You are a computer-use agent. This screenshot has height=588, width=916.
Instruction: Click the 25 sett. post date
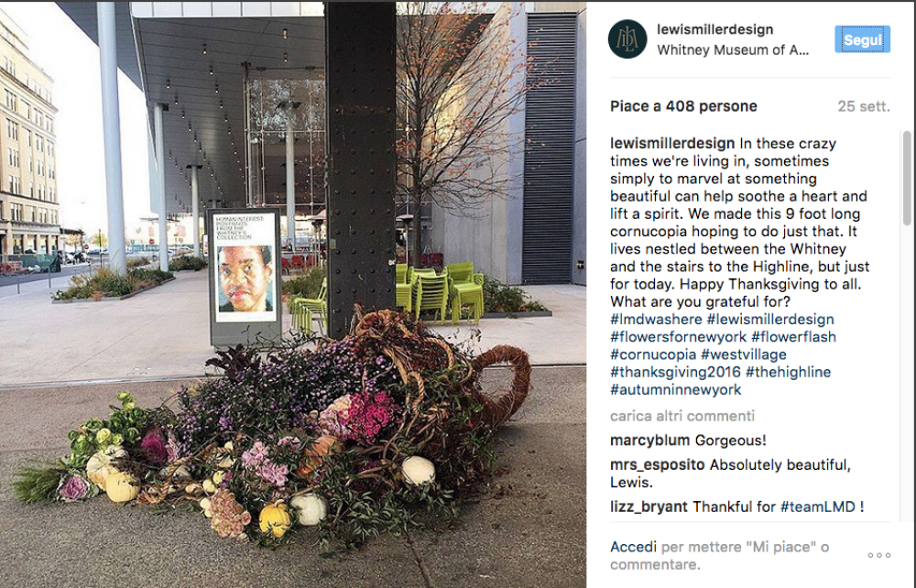click(864, 106)
